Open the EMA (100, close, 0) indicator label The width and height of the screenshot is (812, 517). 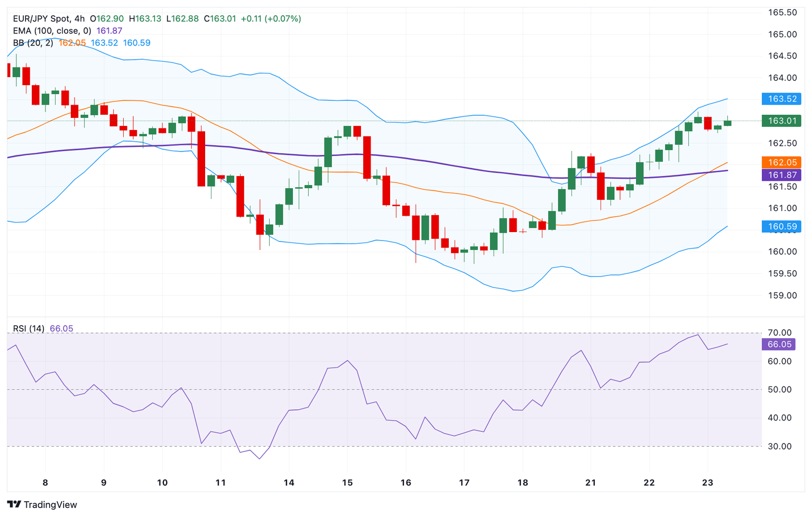tap(52, 31)
